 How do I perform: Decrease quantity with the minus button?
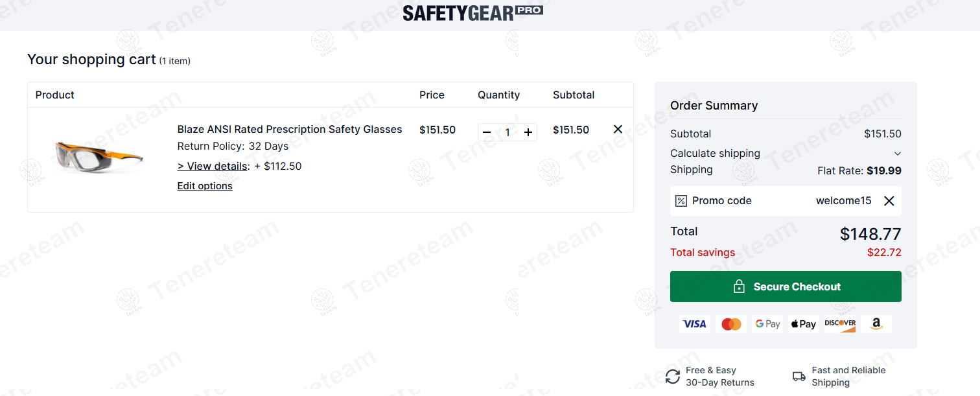(x=487, y=132)
